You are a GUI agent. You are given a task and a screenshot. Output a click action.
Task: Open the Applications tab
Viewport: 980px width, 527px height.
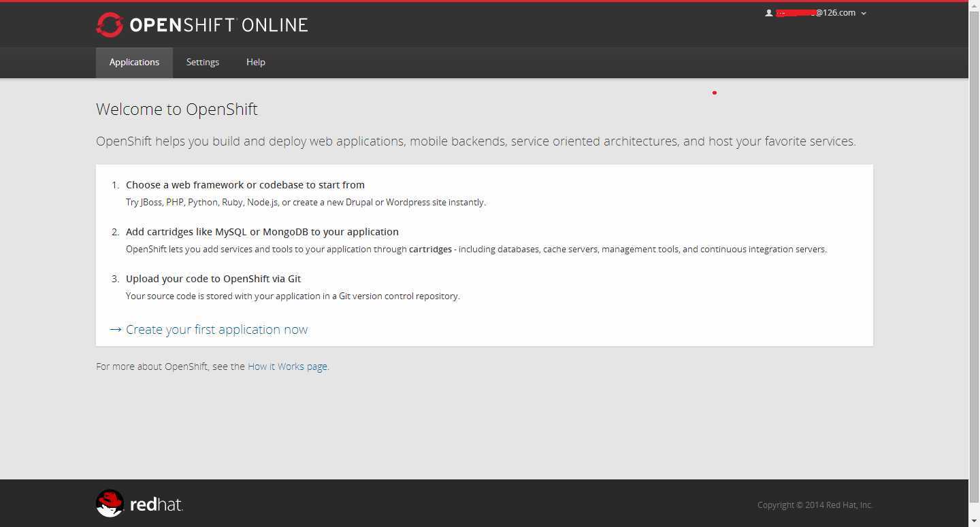point(134,63)
